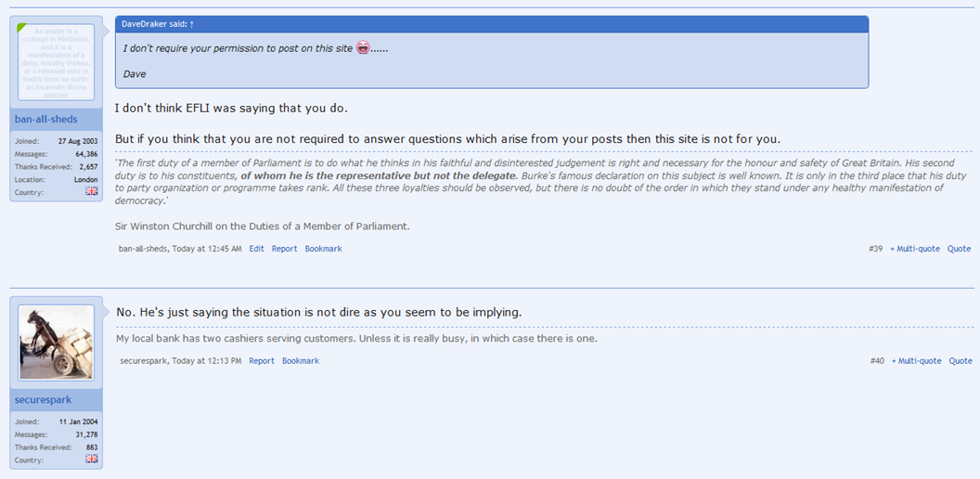Click the UK flag in ban-all-sheds' profile
Viewport: 980px width, 479px height.
coord(91,191)
